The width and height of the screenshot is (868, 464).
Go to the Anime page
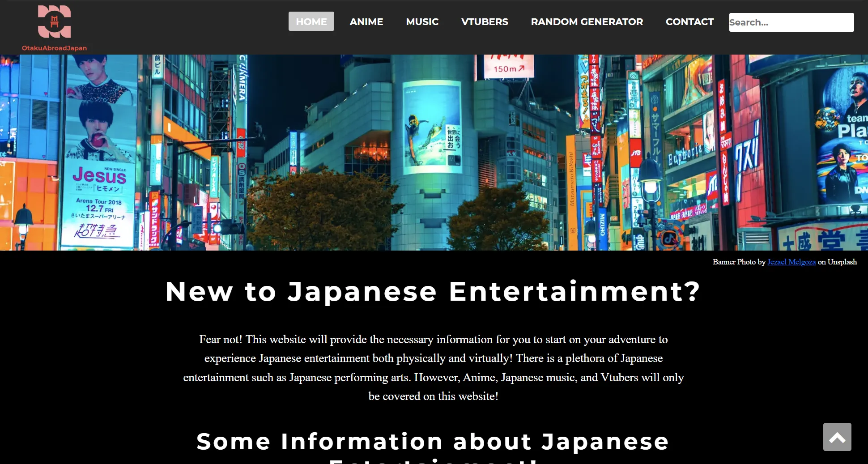[x=366, y=21]
